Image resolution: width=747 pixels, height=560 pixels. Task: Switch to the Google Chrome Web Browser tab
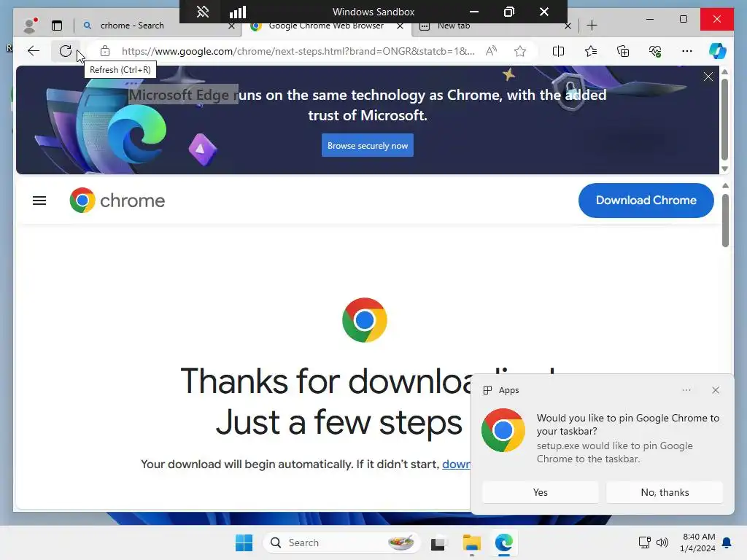pyautogui.click(x=326, y=26)
